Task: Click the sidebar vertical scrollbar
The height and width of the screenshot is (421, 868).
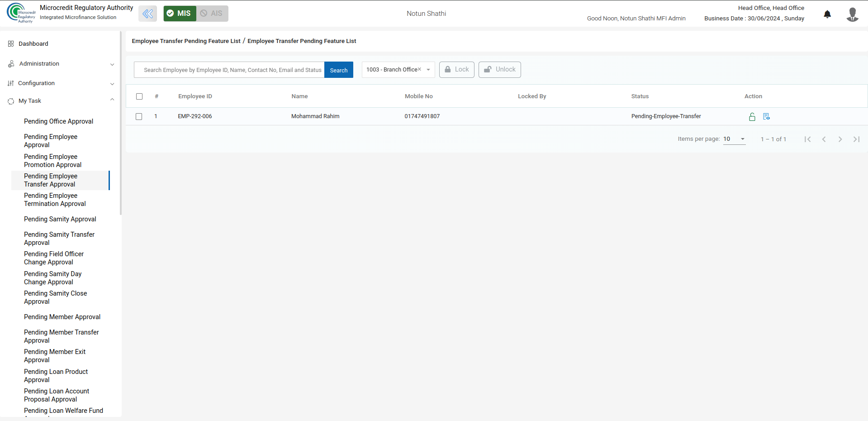Action: tap(121, 123)
